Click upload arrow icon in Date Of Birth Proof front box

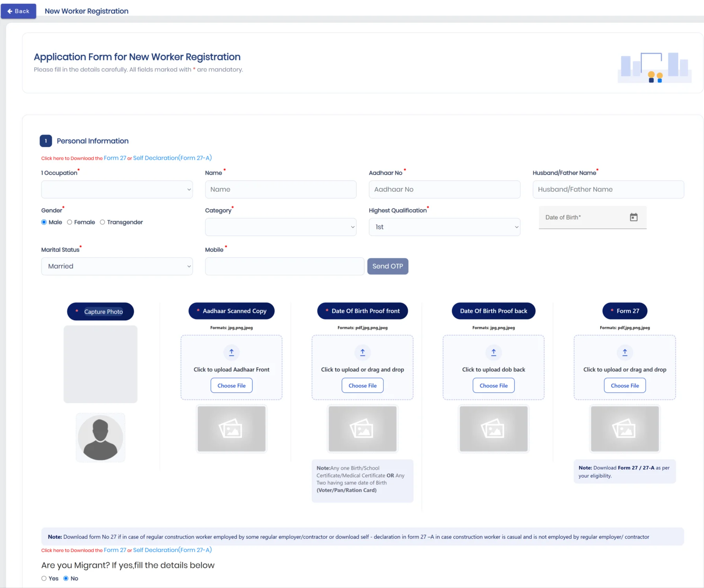coord(363,352)
